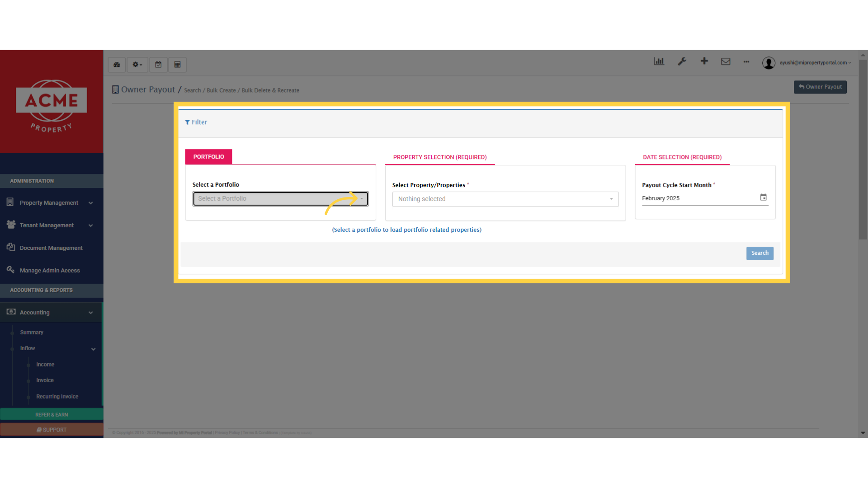Open Invoice under Inflow
The width and height of the screenshot is (868, 488).
pyautogui.click(x=45, y=380)
